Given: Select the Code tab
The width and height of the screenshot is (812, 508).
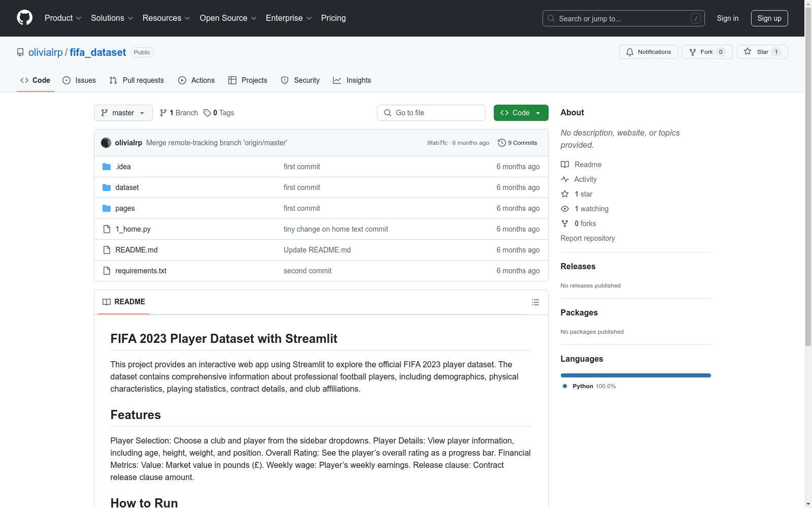Looking at the screenshot, I should (x=36, y=80).
